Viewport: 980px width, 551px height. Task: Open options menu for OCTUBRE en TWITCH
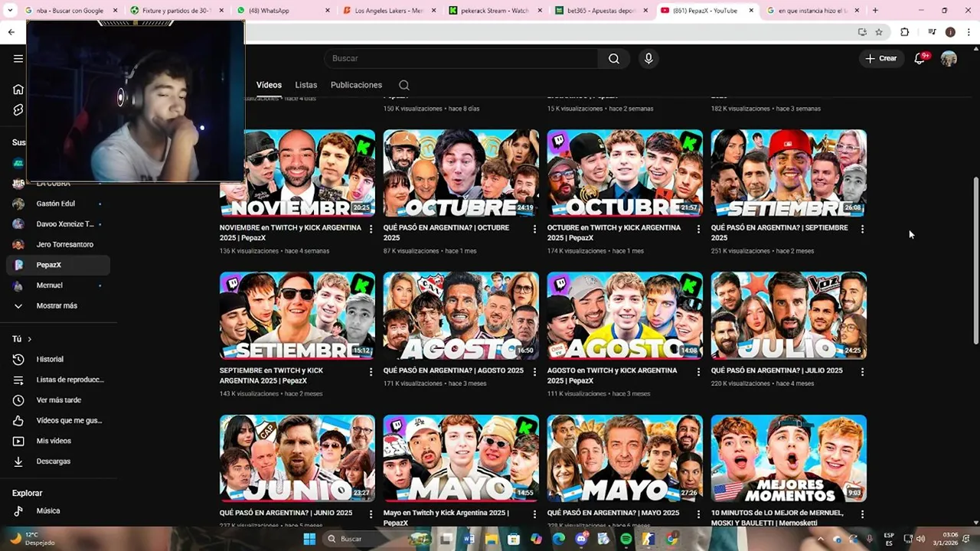[x=698, y=229]
